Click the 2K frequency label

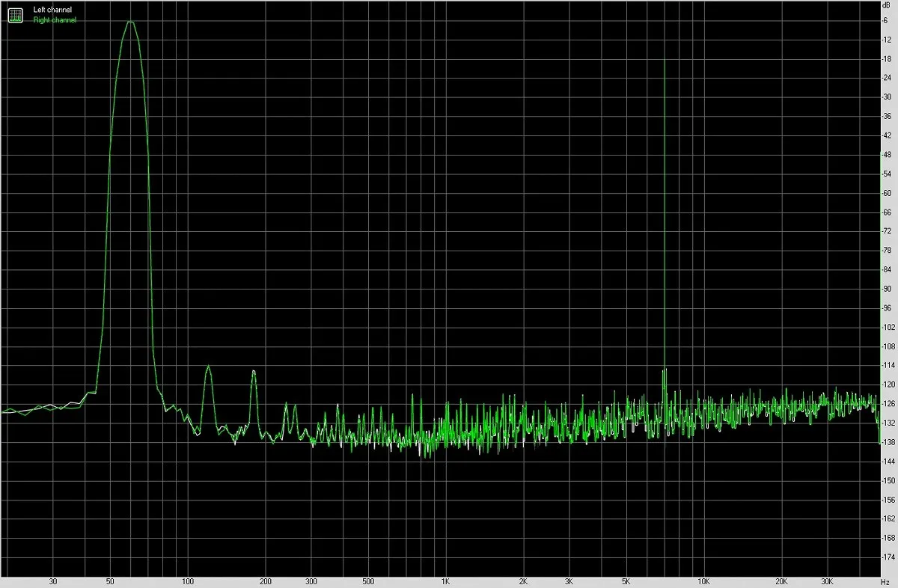coord(523,581)
